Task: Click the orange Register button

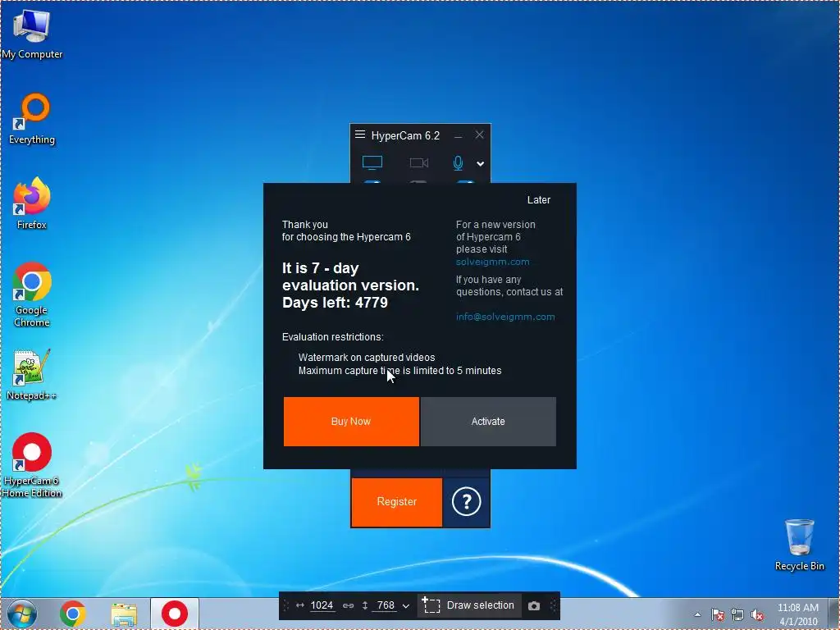Action: coord(396,502)
